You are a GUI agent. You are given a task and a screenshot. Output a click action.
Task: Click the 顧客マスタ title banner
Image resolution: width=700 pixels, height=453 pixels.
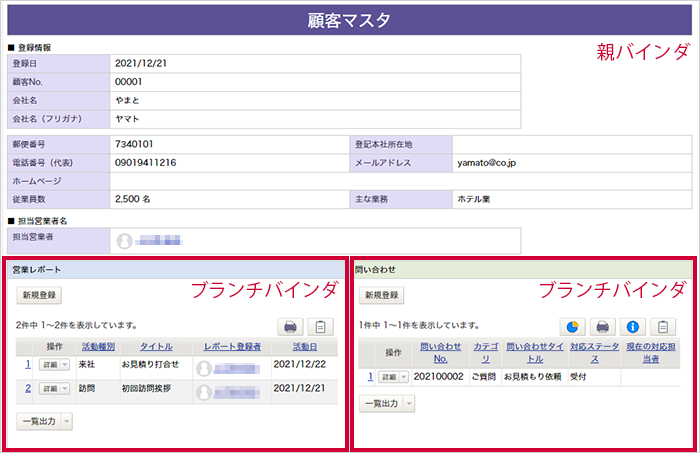(x=350, y=20)
